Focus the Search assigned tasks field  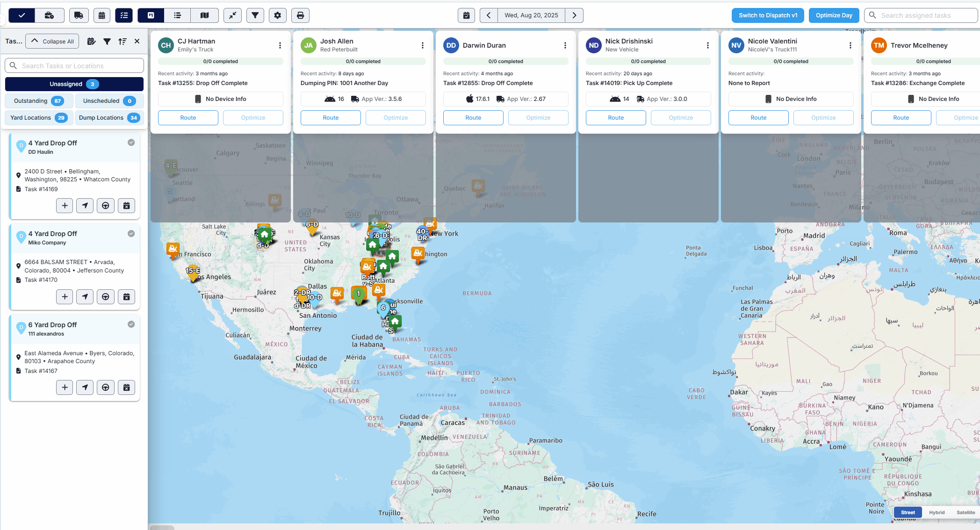pyautogui.click(x=921, y=15)
